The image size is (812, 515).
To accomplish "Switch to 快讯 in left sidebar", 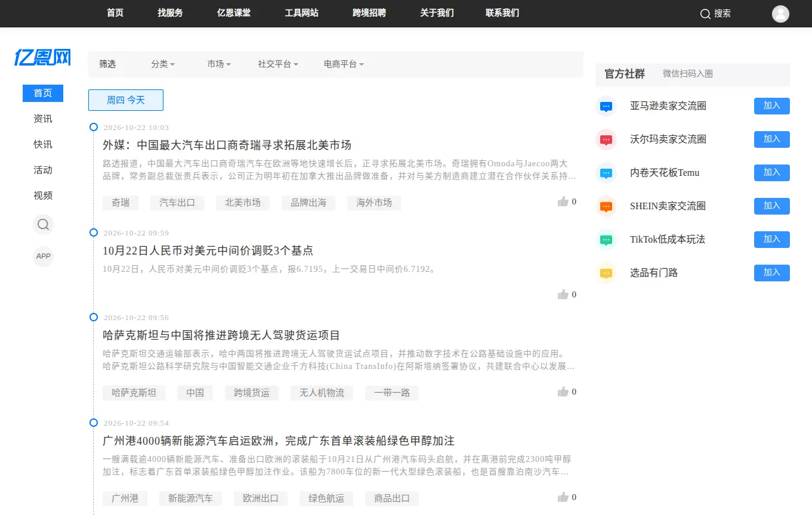I will click(x=43, y=145).
